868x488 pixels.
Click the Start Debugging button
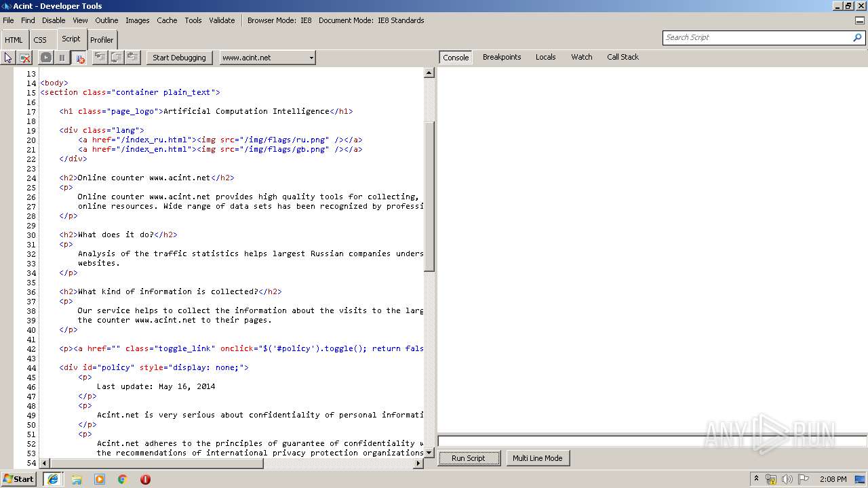point(179,58)
